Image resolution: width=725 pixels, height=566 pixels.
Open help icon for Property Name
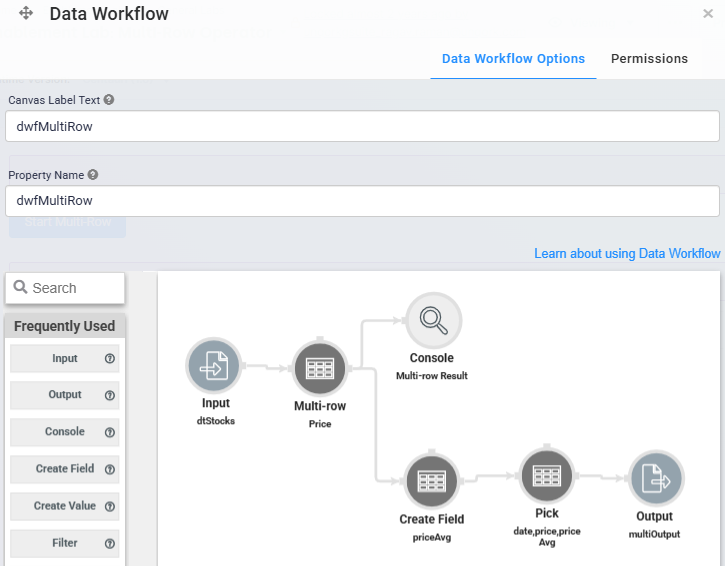coord(93,175)
